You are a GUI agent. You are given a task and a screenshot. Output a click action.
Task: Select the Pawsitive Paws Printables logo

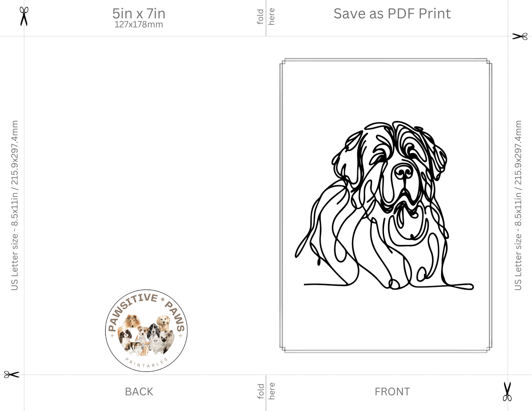[146, 330]
